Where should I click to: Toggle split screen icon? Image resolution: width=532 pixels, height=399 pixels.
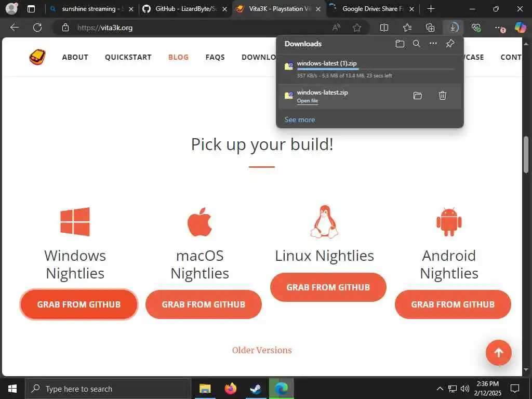pos(384,28)
